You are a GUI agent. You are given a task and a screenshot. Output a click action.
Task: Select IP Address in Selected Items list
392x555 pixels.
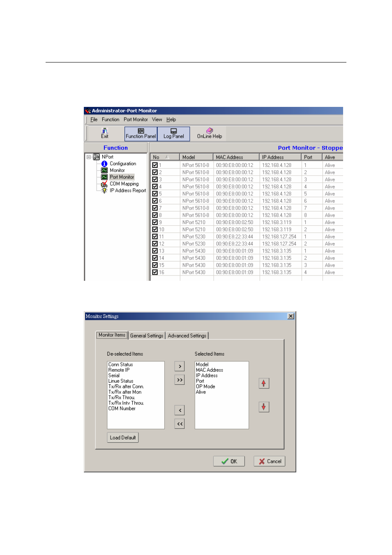(207, 375)
